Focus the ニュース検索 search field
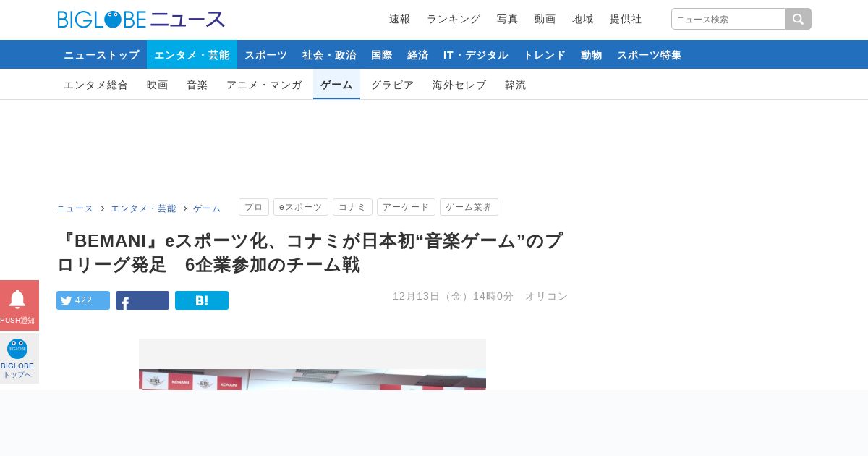Image resolution: width=868 pixels, height=456 pixels. click(x=728, y=19)
